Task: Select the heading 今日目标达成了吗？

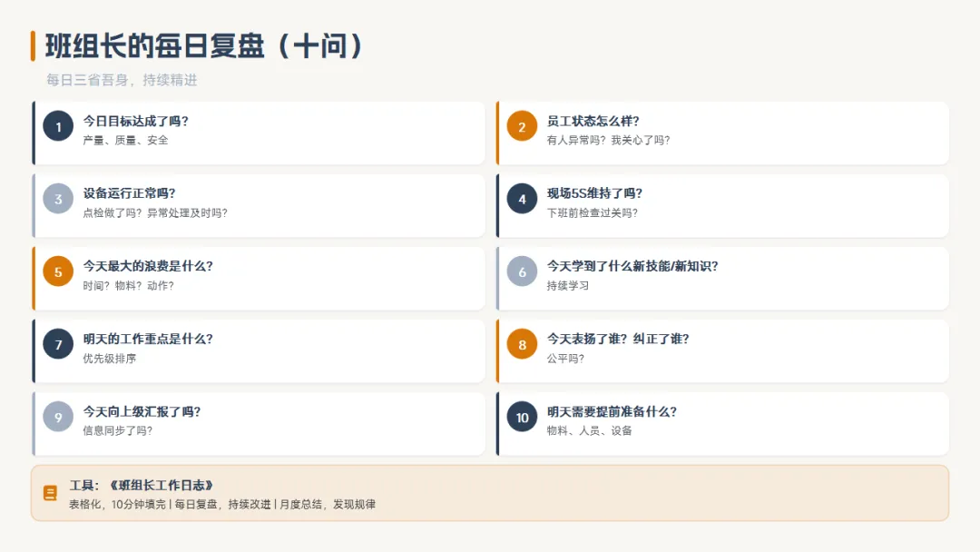Action: (x=135, y=121)
